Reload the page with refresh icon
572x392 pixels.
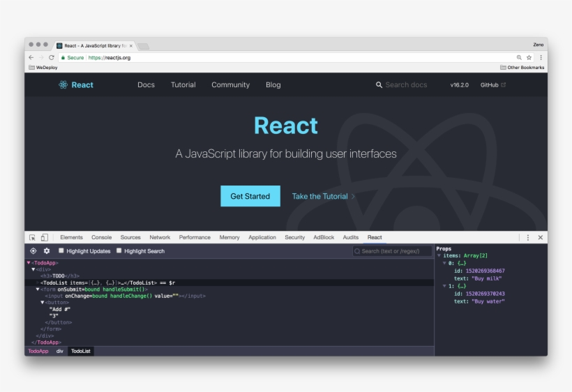click(52, 57)
